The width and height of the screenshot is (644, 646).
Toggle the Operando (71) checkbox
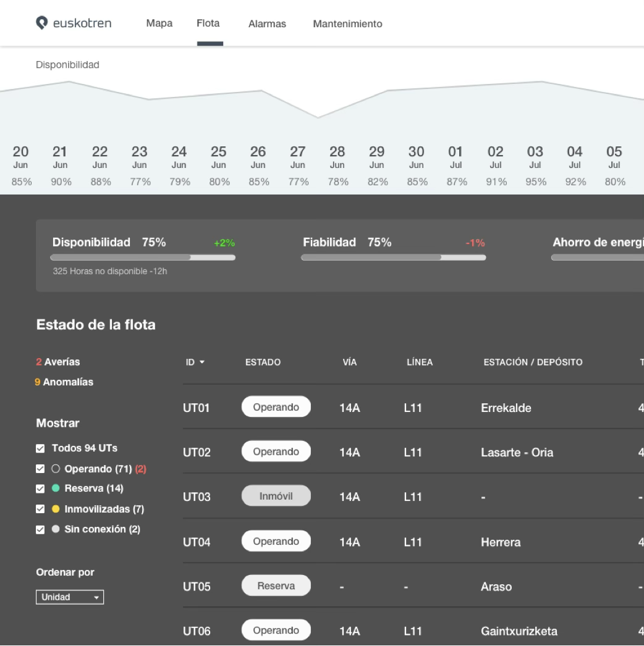[41, 469]
